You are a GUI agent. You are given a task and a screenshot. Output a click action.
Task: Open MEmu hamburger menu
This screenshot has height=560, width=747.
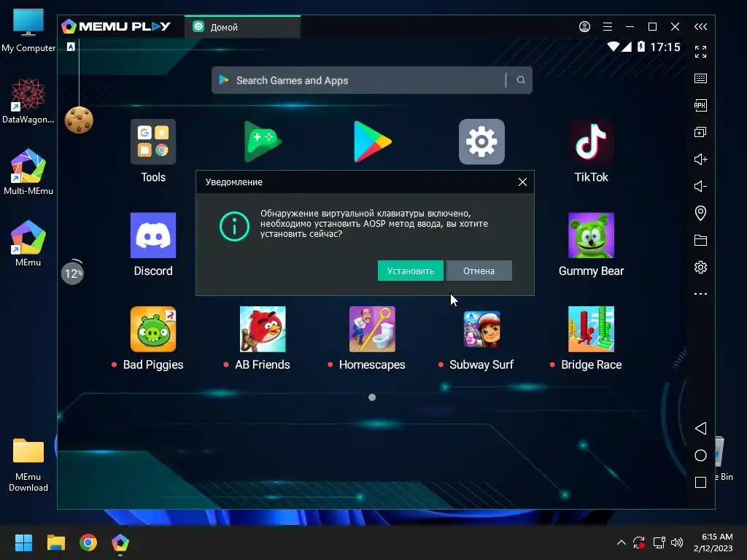[608, 27]
